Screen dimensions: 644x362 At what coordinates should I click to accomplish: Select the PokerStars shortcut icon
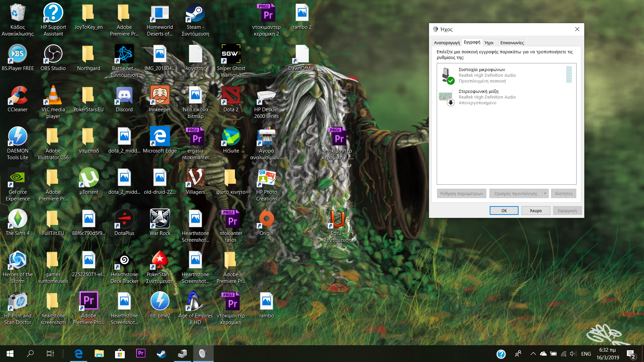pyautogui.click(x=160, y=267)
